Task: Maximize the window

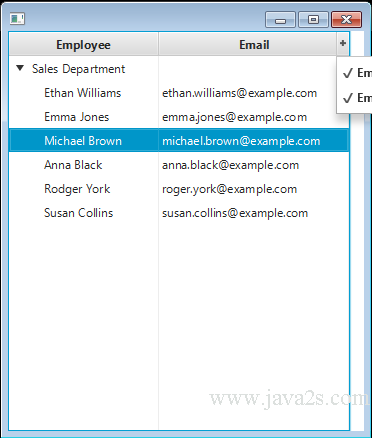Action: tap(313, 20)
